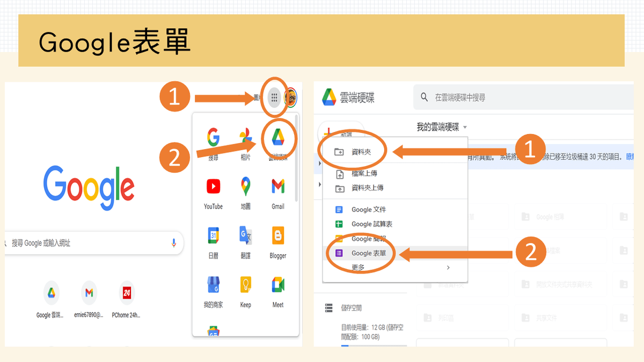Screen dimensions: 644x362
Task: Open Google Search from the apps panel
Action: click(x=213, y=144)
